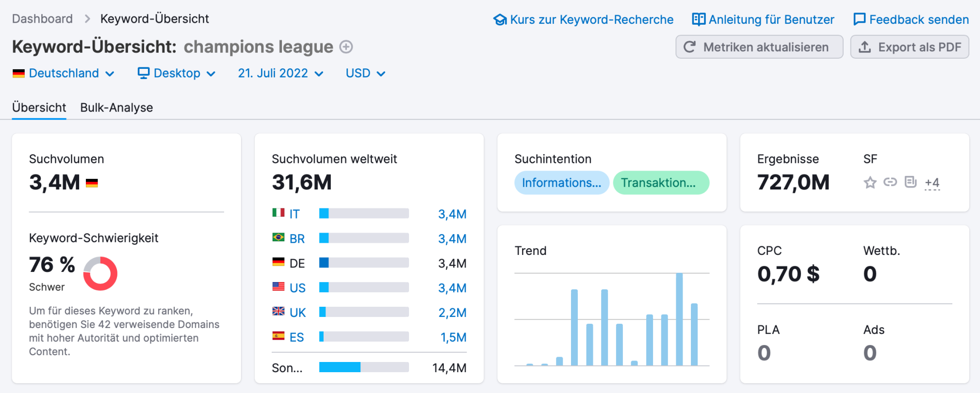Click the IT search volume bar

point(364,213)
